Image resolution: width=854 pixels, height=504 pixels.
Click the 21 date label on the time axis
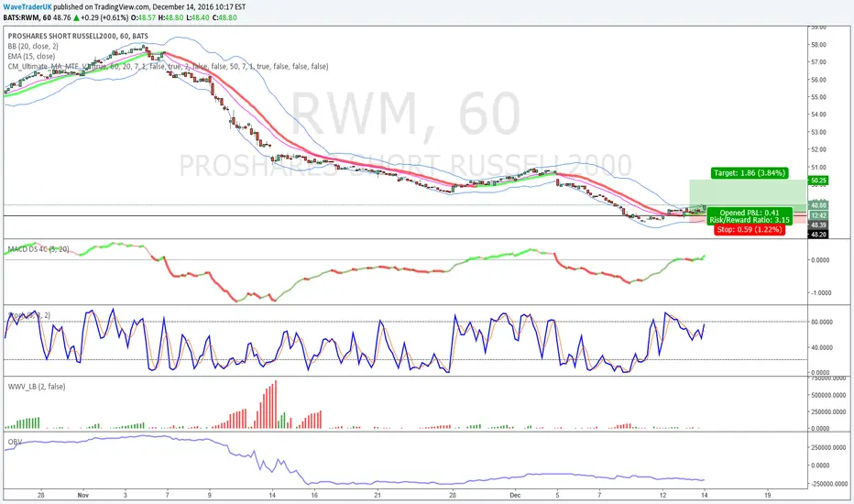[378, 495]
